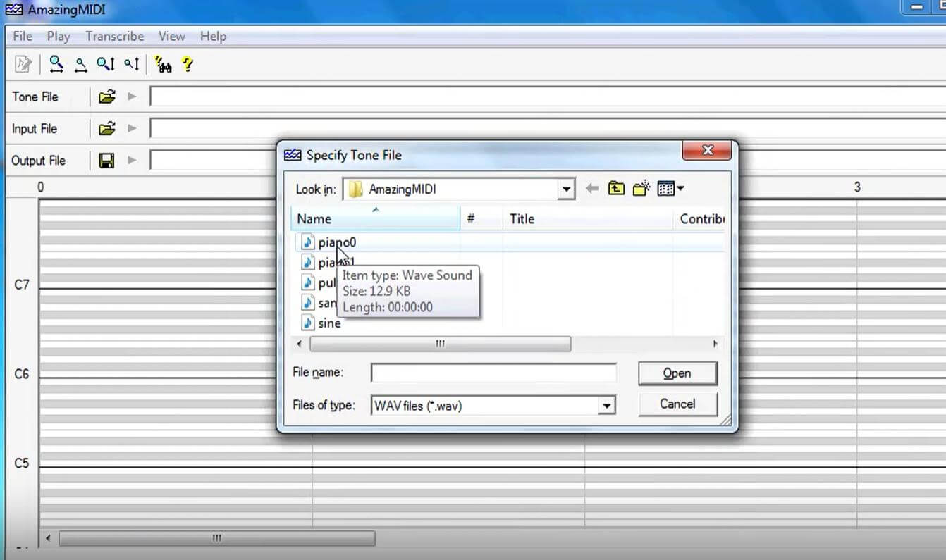Click the file list scroll left arrow
This screenshot has height=560, width=946.
click(300, 344)
